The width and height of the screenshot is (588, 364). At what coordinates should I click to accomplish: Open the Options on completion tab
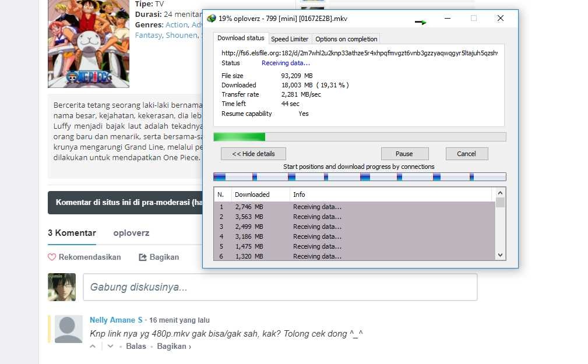346,38
